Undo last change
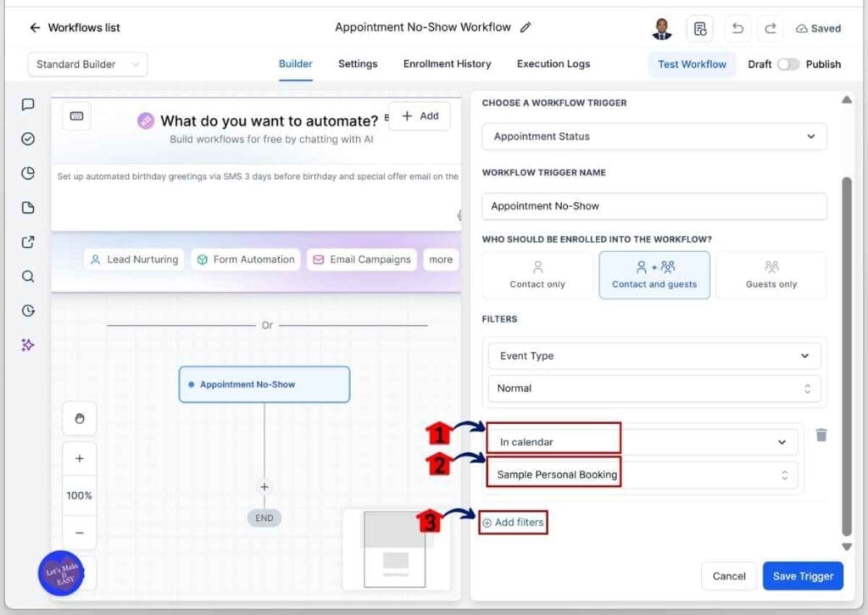This screenshot has width=868, height=615. (x=737, y=28)
